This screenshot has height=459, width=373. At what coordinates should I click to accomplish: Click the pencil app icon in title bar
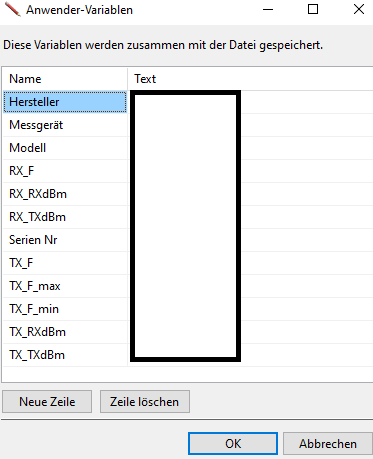(x=13, y=9)
